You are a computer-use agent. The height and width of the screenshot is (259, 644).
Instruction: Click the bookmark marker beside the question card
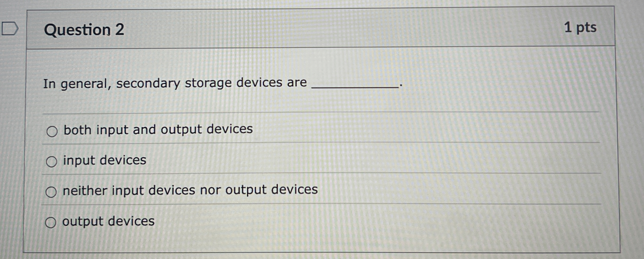10,27
